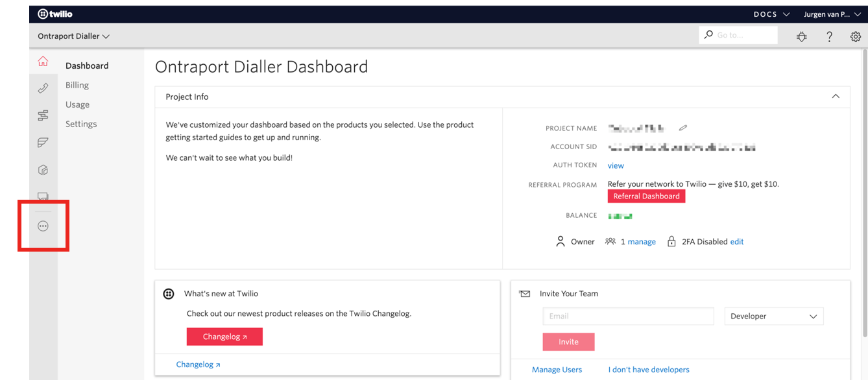This screenshot has width=868, height=380.
Task: Open the blue Changelog text link
Action: [x=198, y=364]
